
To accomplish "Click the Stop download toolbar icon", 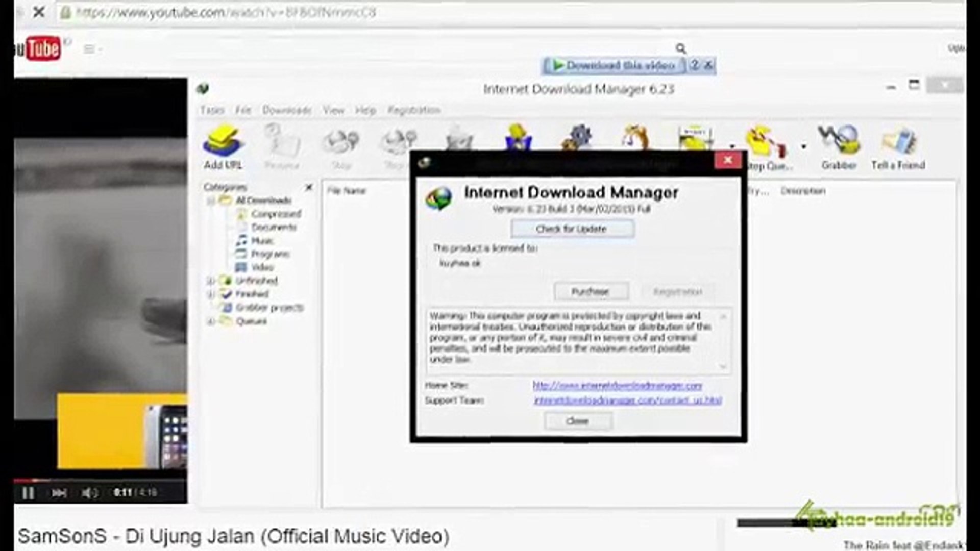I will coord(341,147).
